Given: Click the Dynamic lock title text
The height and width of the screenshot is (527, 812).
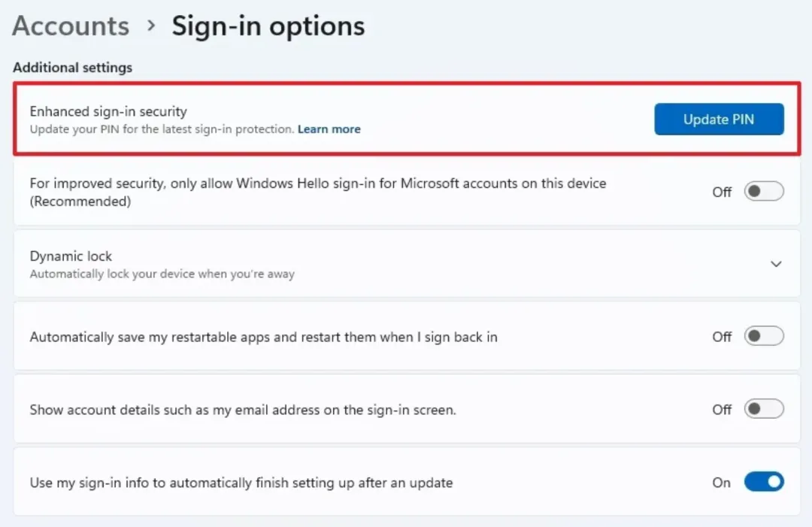Looking at the screenshot, I should (71, 256).
